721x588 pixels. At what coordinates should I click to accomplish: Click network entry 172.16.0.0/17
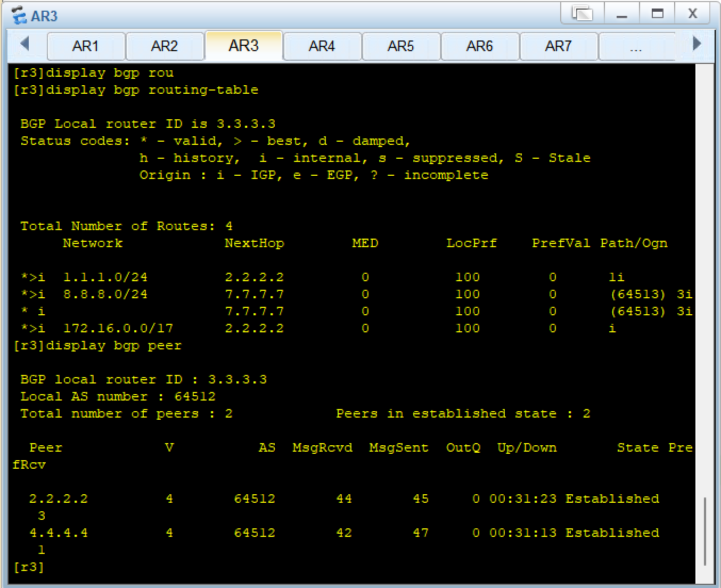click(x=118, y=328)
